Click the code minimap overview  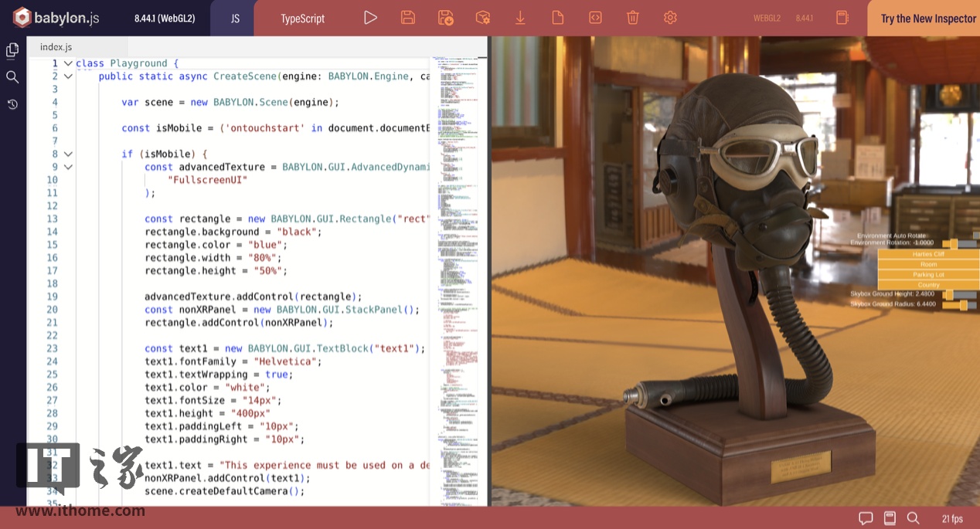pos(458,232)
